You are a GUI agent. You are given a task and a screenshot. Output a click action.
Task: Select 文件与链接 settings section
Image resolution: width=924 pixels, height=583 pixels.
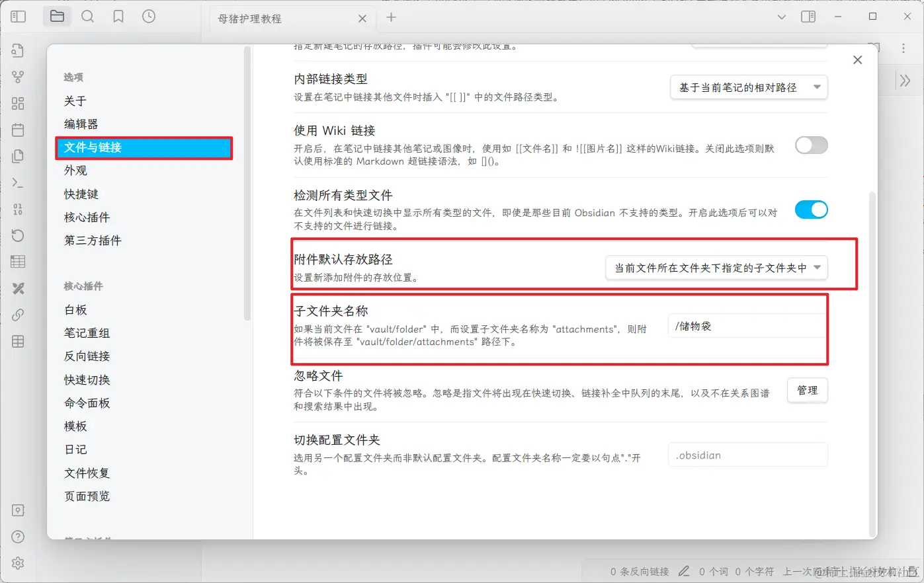pos(144,147)
